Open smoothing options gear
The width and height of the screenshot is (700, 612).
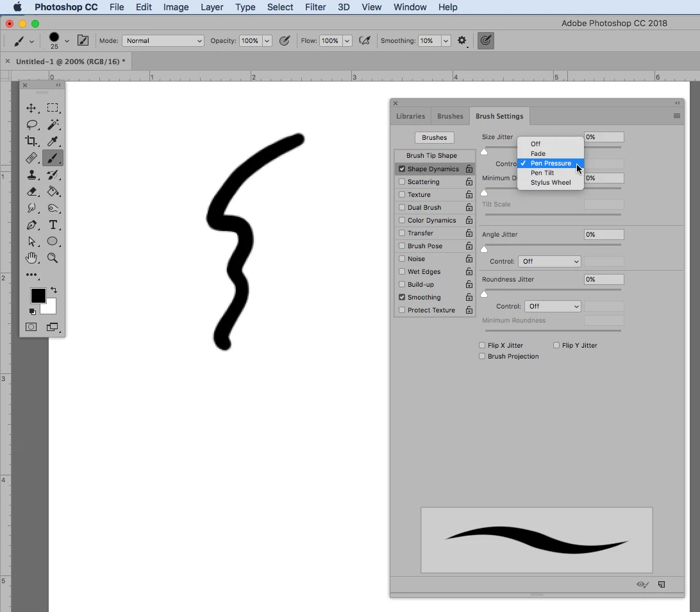(x=462, y=40)
